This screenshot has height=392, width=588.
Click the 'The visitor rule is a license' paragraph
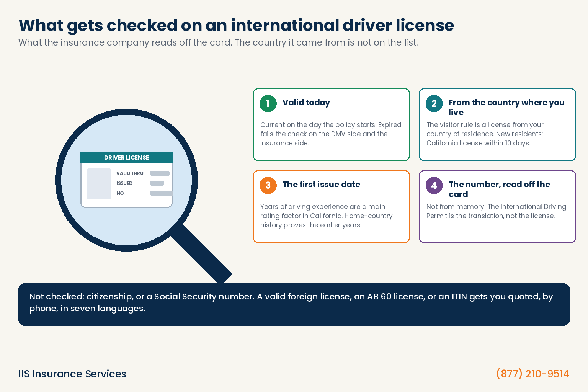pos(485,134)
